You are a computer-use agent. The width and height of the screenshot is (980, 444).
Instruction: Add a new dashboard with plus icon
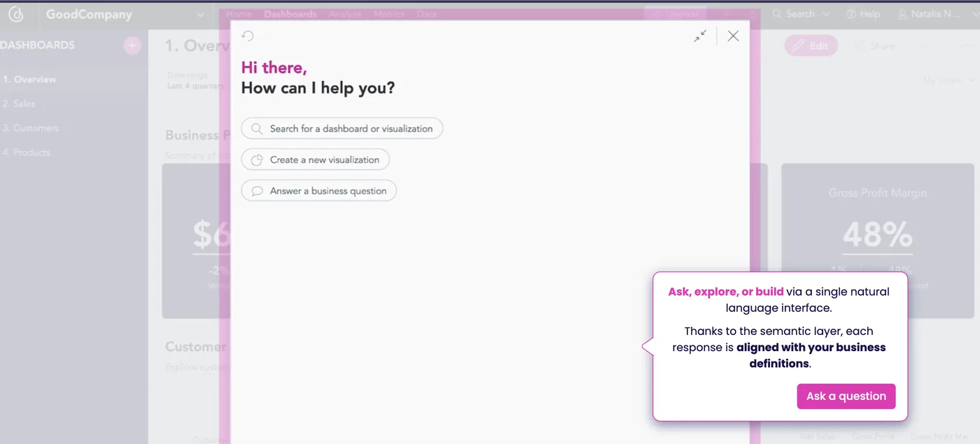[x=132, y=45]
